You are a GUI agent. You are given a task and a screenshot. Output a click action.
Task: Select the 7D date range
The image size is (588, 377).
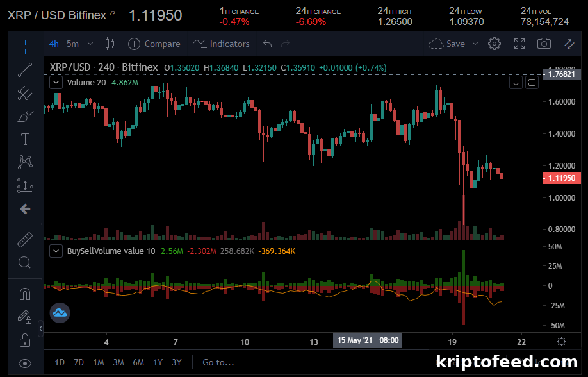(x=79, y=362)
